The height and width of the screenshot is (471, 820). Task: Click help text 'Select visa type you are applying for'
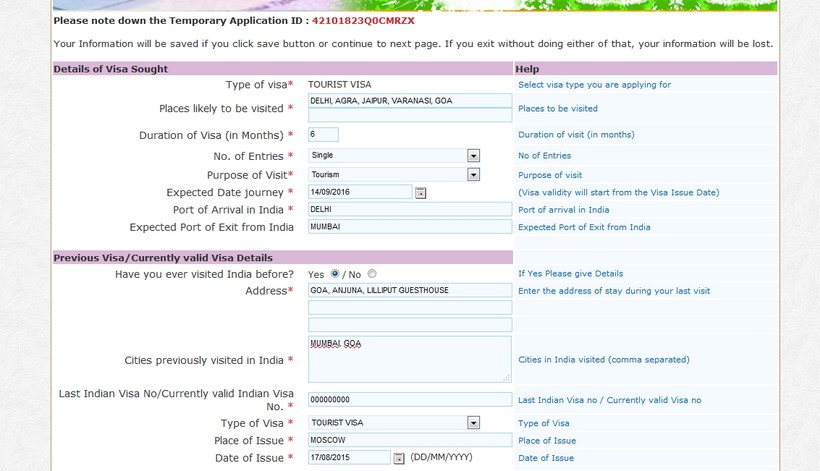click(x=594, y=85)
